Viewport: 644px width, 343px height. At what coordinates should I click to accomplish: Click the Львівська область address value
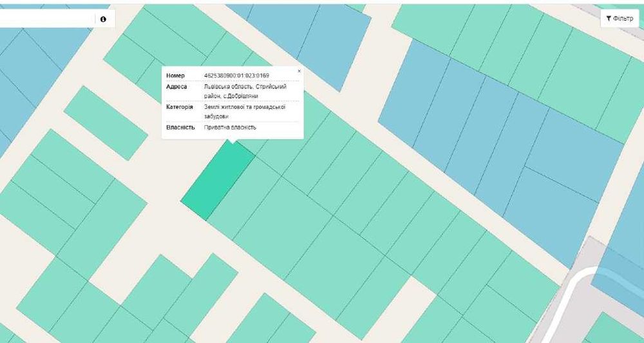pos(245,92)
